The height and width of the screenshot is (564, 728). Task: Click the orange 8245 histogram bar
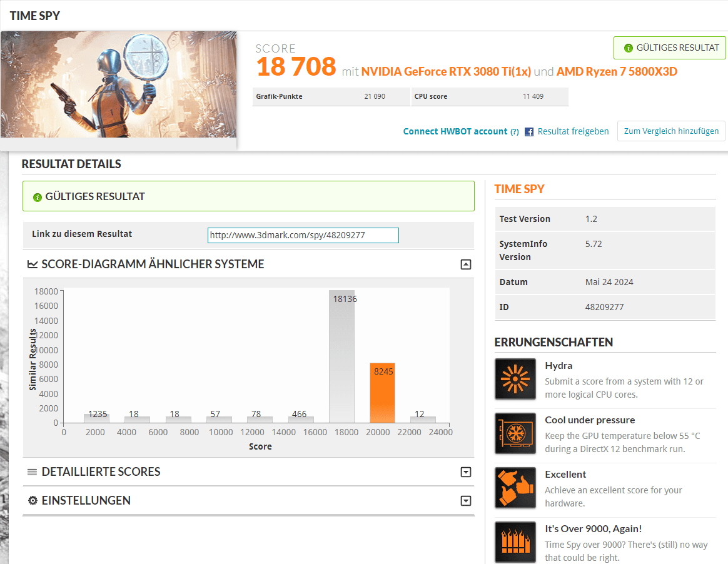tap(382, 393)
